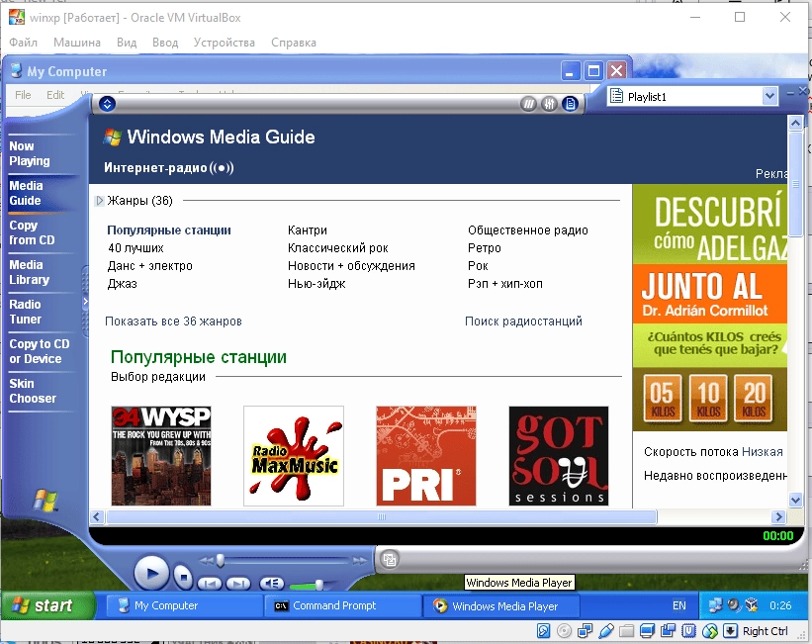812x644 pixels.
Task: Open the Классический рок genre
Action: tap(337, 248)
